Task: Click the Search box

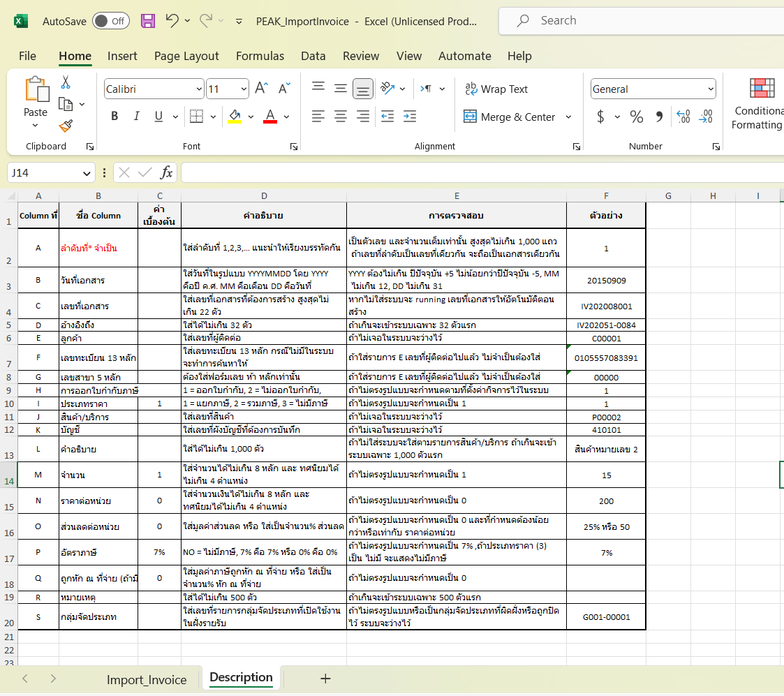Action: (x=642, y=20)
